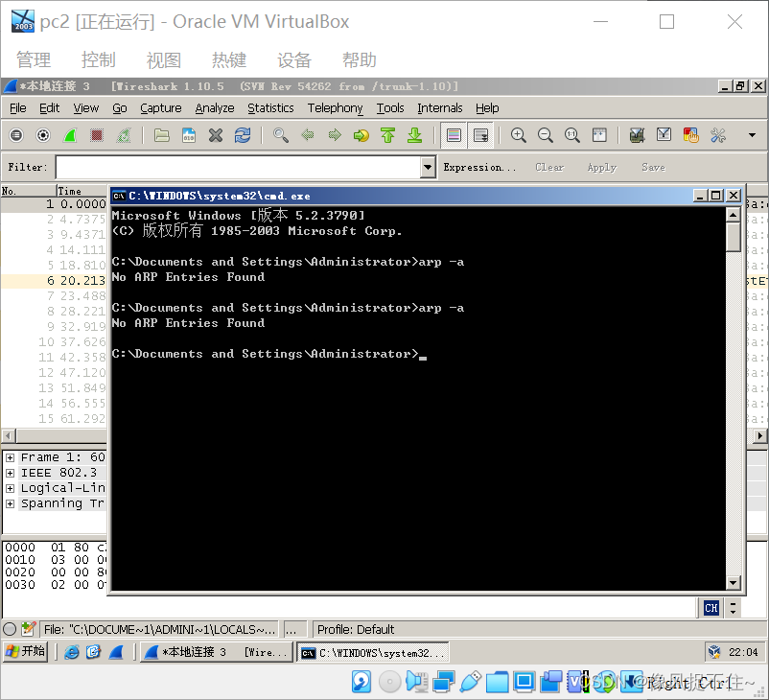The image size is (769, 700).
Task: Click VirtualBox shared folders status icon
Action: (x=498, y=682)
